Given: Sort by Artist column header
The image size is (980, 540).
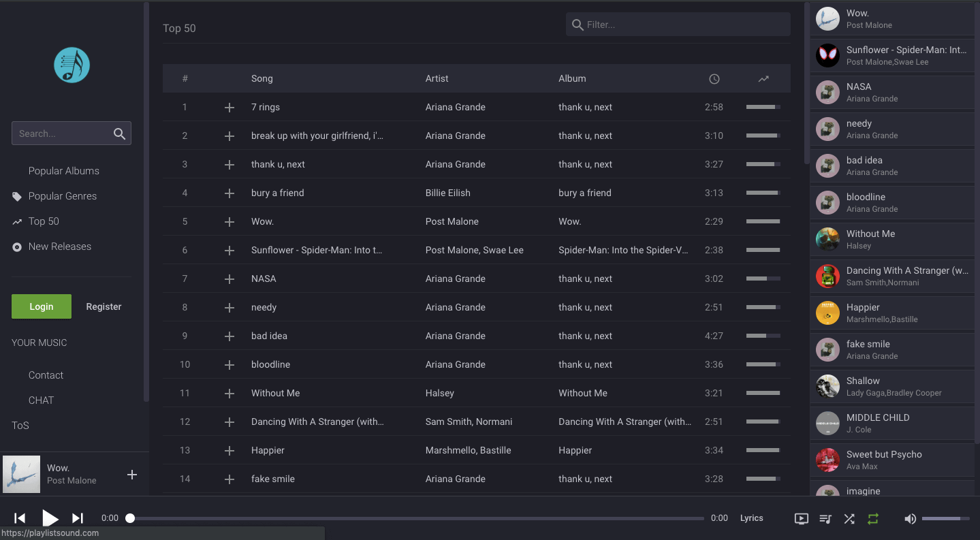Looking at the screenshot, I should pos(437,78).
